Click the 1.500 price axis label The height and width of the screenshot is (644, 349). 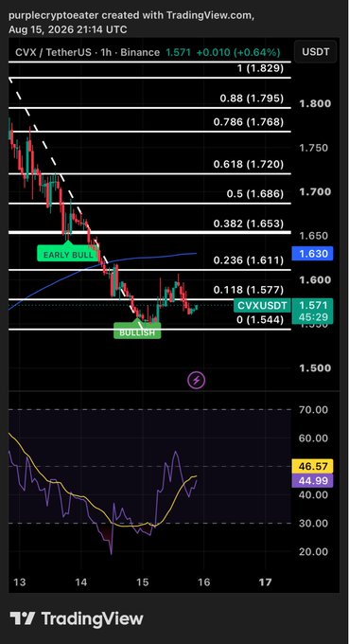click(315, 368)
